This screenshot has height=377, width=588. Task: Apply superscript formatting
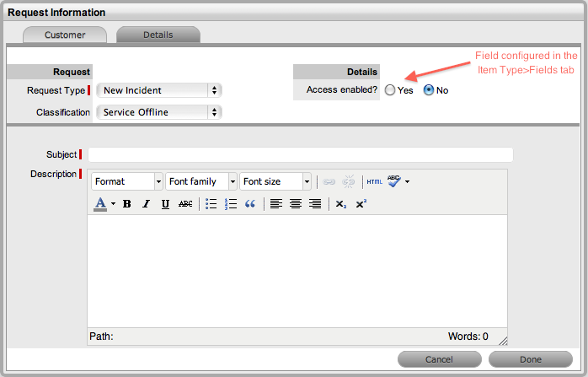[x=361, y=204]
